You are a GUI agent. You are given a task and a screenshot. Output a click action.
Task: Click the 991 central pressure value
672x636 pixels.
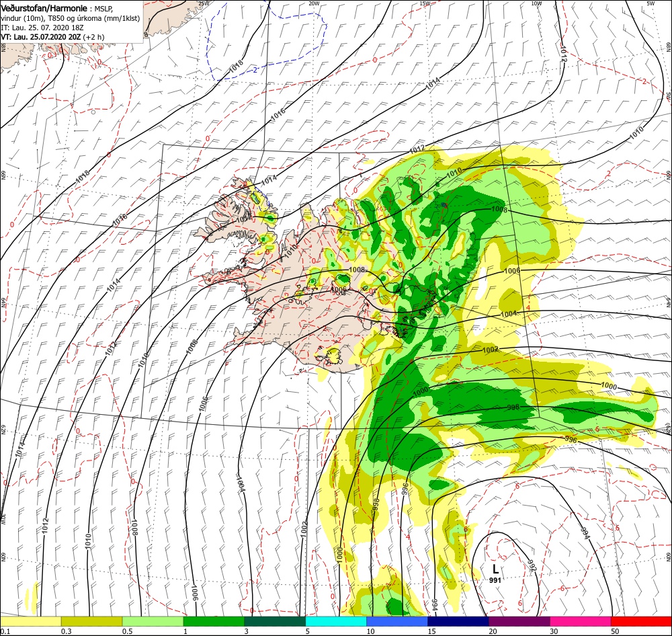click(495, 580)
